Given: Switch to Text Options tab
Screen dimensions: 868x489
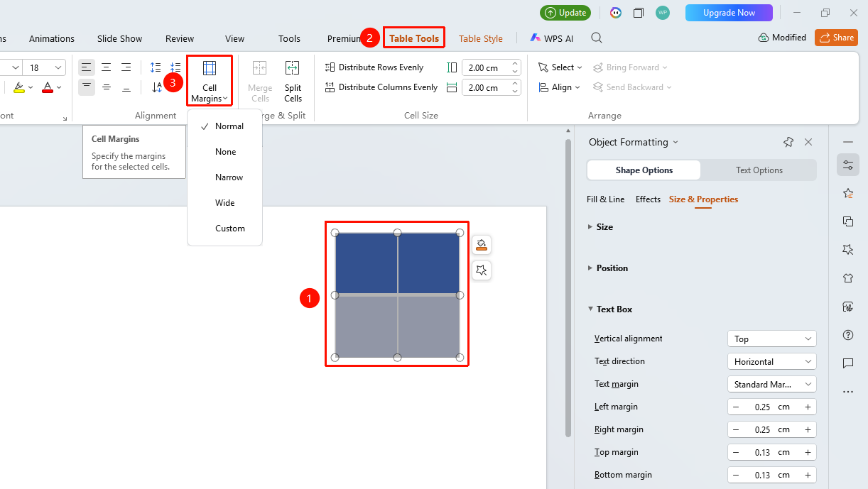Looking at the screenshot, I should click(x=759, y=170).
